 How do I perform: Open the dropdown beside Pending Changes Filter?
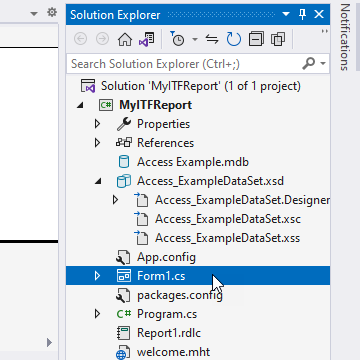[x=195, y=40]
